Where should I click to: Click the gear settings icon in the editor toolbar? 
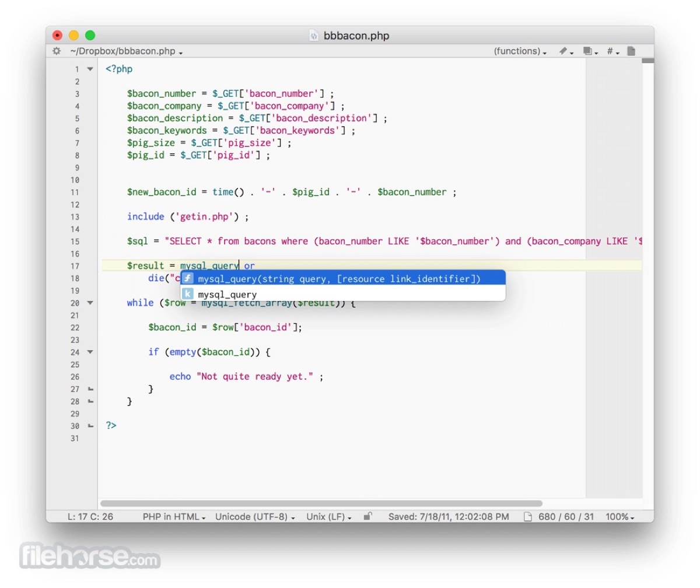coord(56,51)
